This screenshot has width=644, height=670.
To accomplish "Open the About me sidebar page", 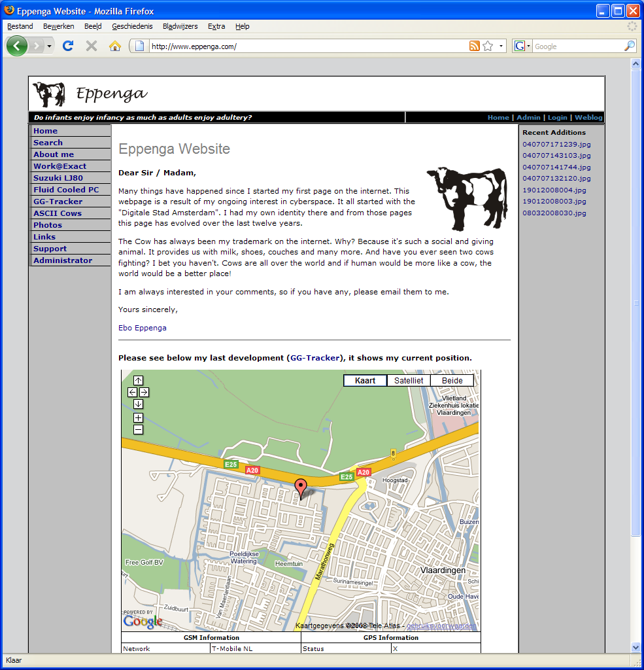I will pyautogui.click(x=54, y=154).
